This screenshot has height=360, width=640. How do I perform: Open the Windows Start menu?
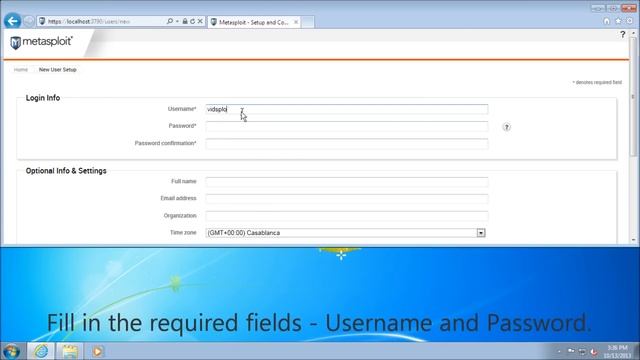click(x=11, y=351)
